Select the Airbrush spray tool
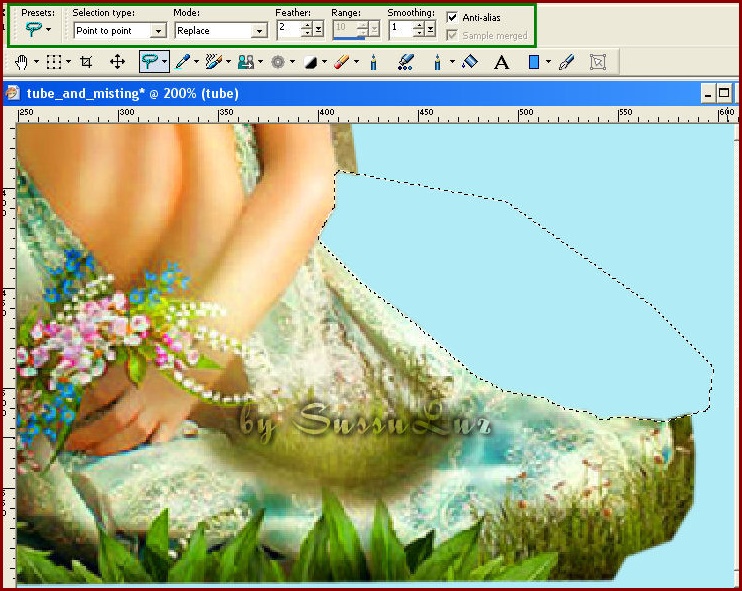 [x=406, y=62]
